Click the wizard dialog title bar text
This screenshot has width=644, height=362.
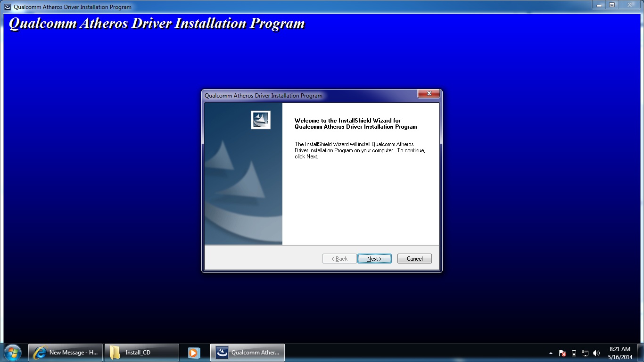[264, 96]
